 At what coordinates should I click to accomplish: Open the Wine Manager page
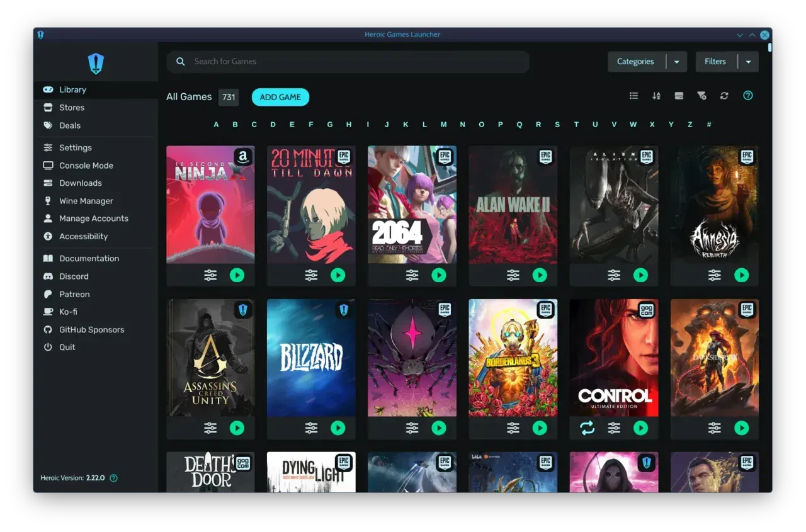(96, 201)
